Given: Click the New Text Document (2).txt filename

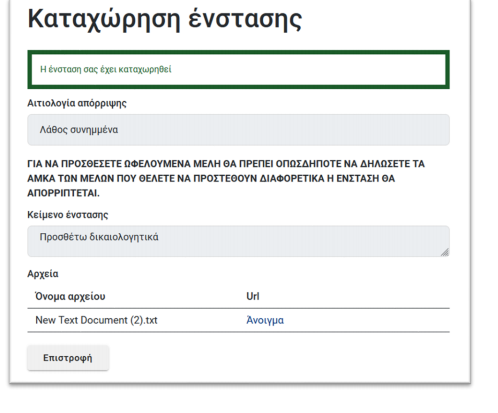Looking at the screenshot, I should pyautogui.click(x=96, y=320).
